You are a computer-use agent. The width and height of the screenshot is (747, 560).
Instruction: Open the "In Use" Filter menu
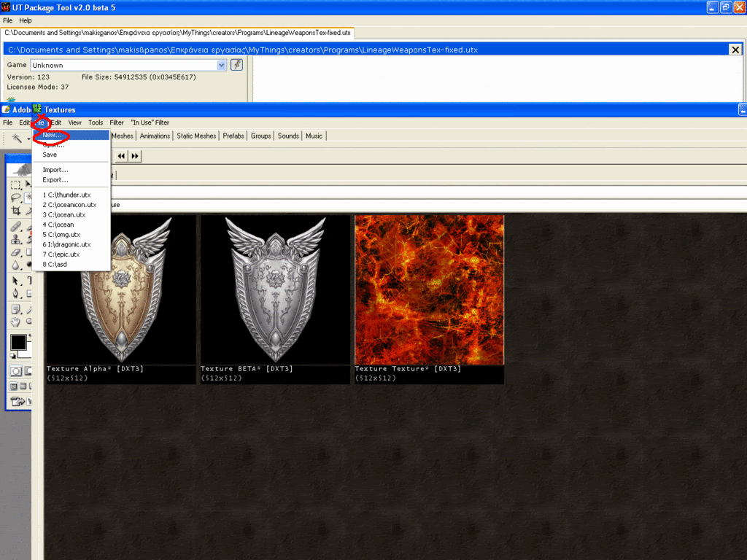pos(150,122)
